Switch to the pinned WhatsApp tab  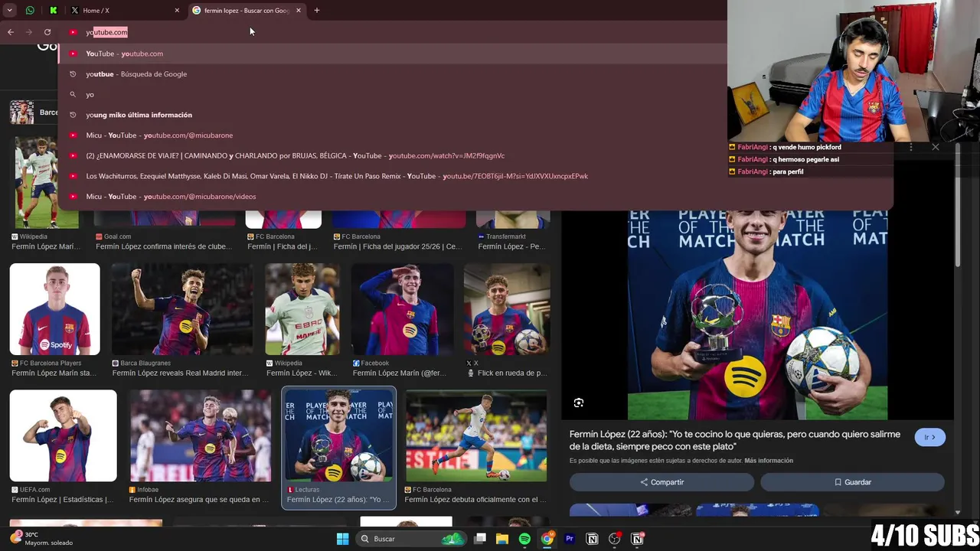(x=30, y=10)
